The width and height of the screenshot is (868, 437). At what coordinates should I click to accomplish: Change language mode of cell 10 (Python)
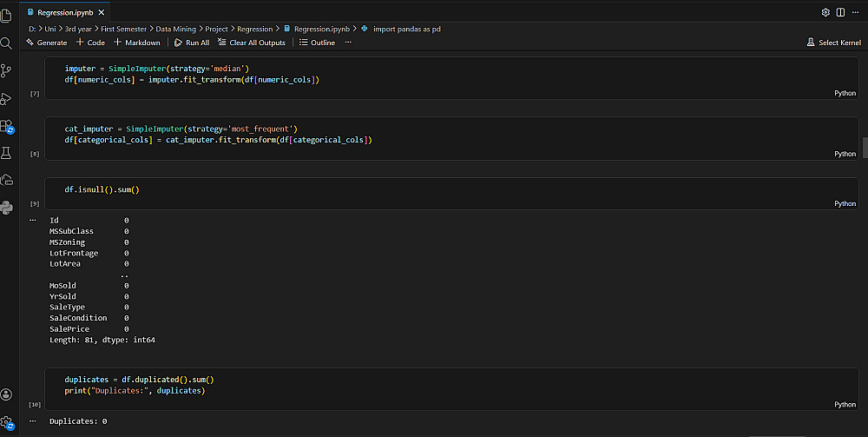pyautogui.click(x=845, y=404)
